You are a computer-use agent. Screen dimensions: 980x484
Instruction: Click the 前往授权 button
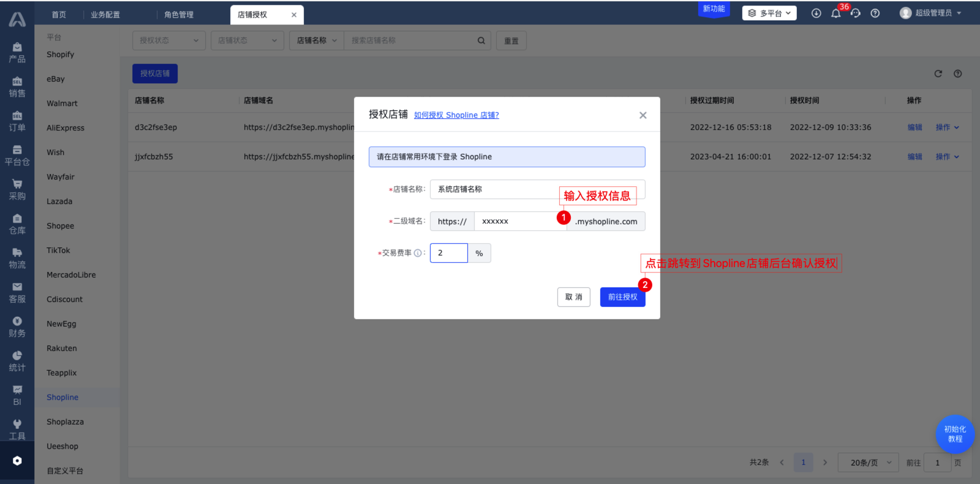tap(623, 297)
